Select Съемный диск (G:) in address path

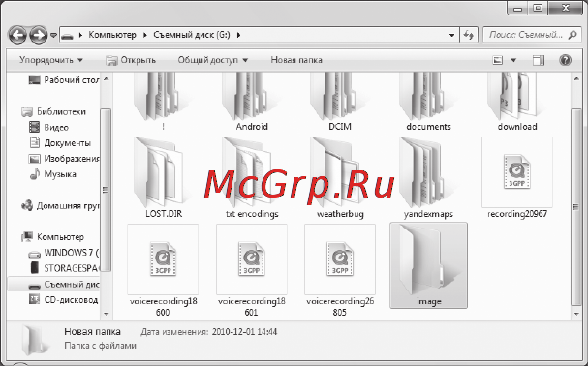tap(192, 35)
